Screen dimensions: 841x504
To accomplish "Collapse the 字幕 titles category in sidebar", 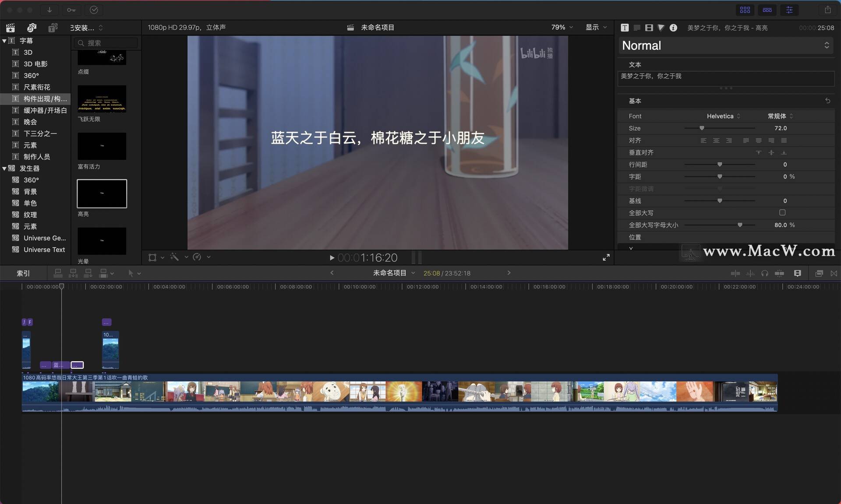I will pos(4,40).
